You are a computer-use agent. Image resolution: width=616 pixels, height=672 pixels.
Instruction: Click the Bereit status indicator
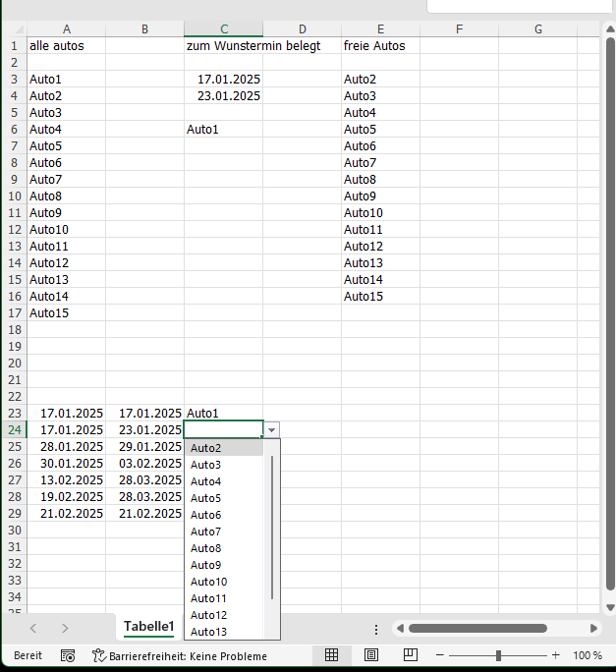coord(28,655)
